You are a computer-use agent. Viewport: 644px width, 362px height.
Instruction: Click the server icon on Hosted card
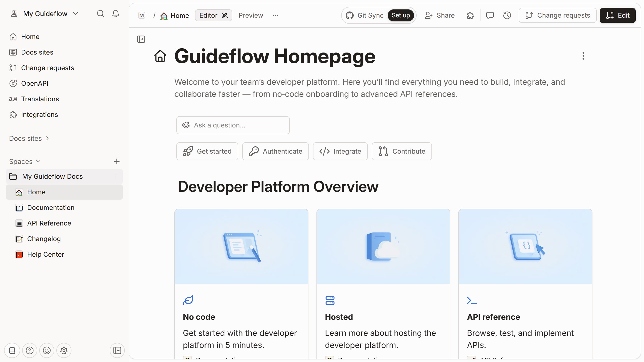pyautogui.click(x=330, y=300)
